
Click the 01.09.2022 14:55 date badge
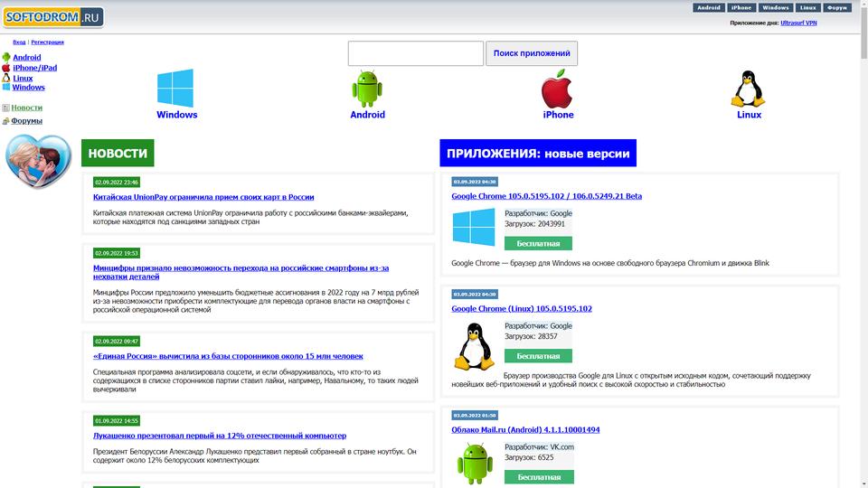click(117, 421)
